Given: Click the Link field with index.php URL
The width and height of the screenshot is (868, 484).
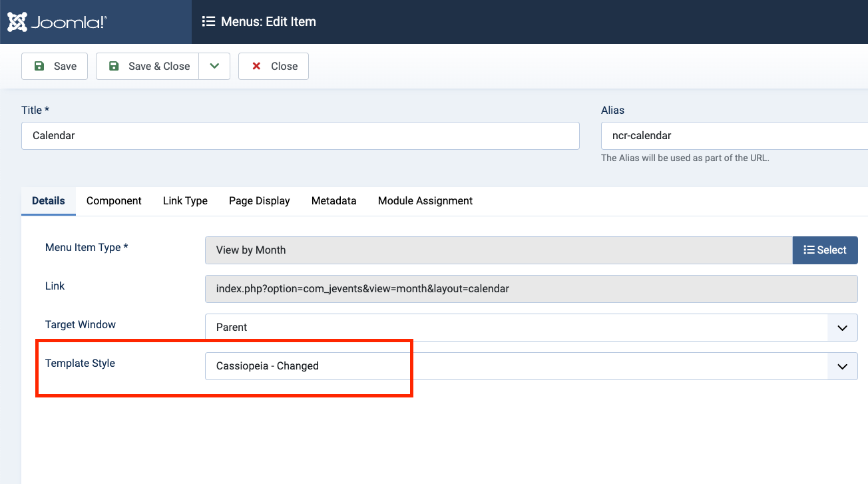Looking at the screenshot, I should [x=531, y=289].
